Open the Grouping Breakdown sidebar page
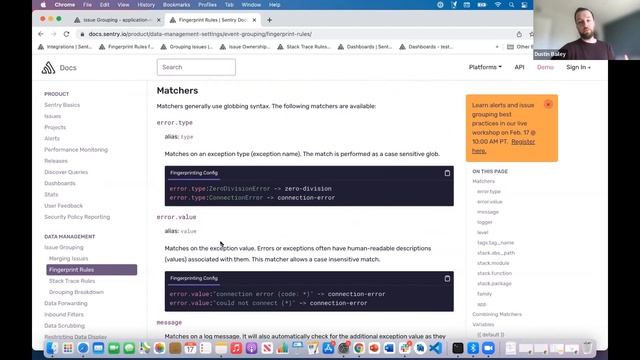Screen dimensions: 640x360 [76, 292]
